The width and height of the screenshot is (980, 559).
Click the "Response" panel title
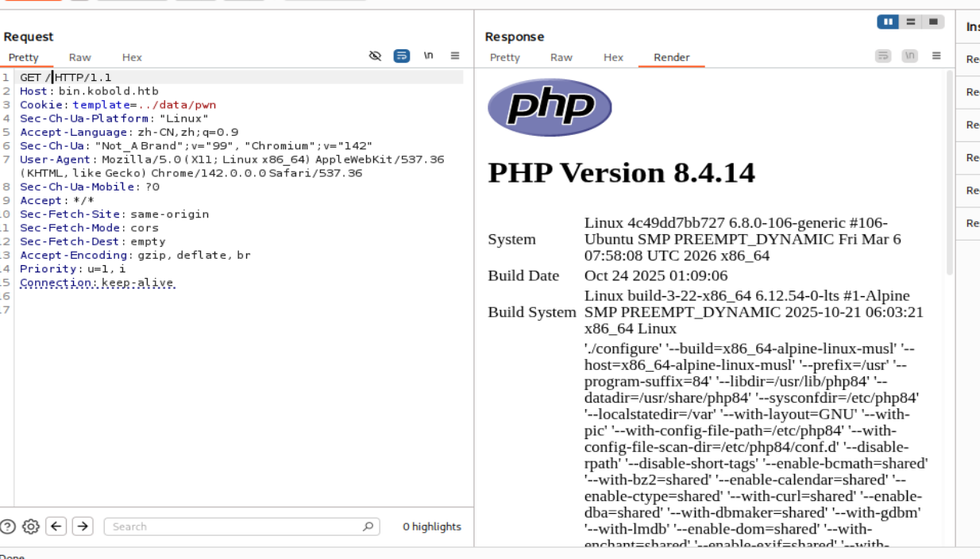515,37
